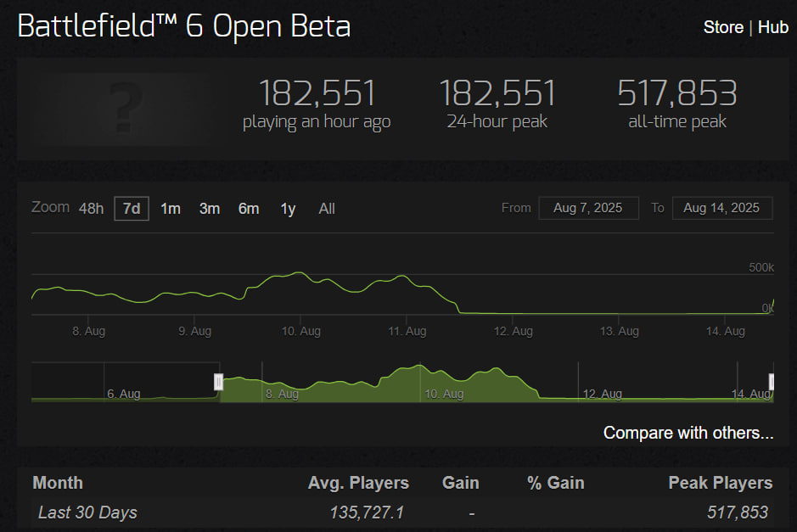This screenshot has width=797, height=532.
Task: Click the 500k y-axis label
Action: tap(761, 267)
